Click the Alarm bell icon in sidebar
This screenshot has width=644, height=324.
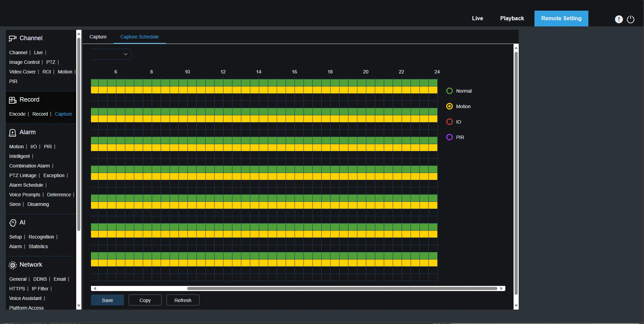pyautogui.click(x=12, y=132)
